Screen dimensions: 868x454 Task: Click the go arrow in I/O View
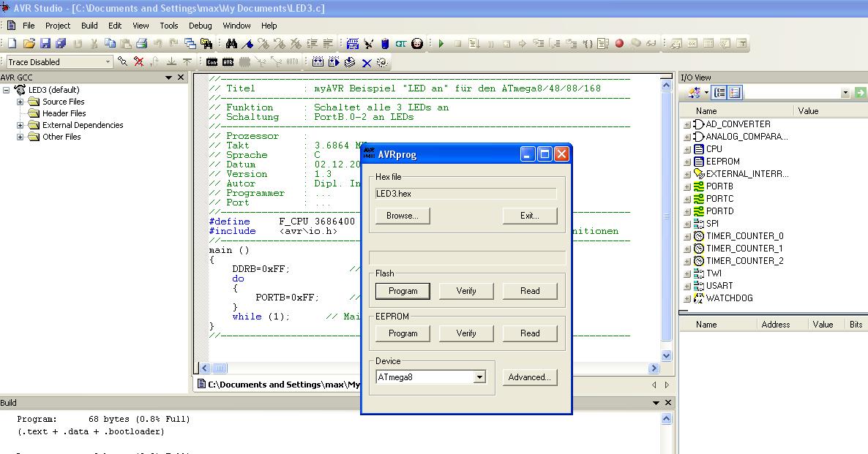coord(860,93)
